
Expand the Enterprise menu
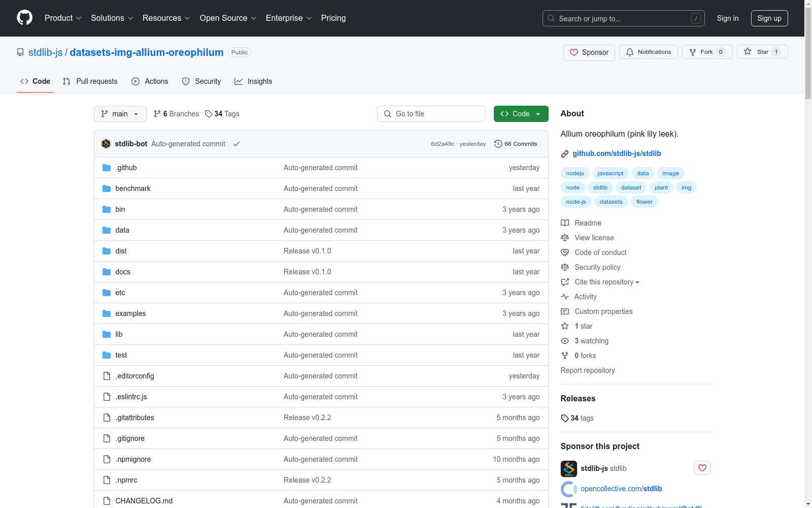click(x=289, y=18)
